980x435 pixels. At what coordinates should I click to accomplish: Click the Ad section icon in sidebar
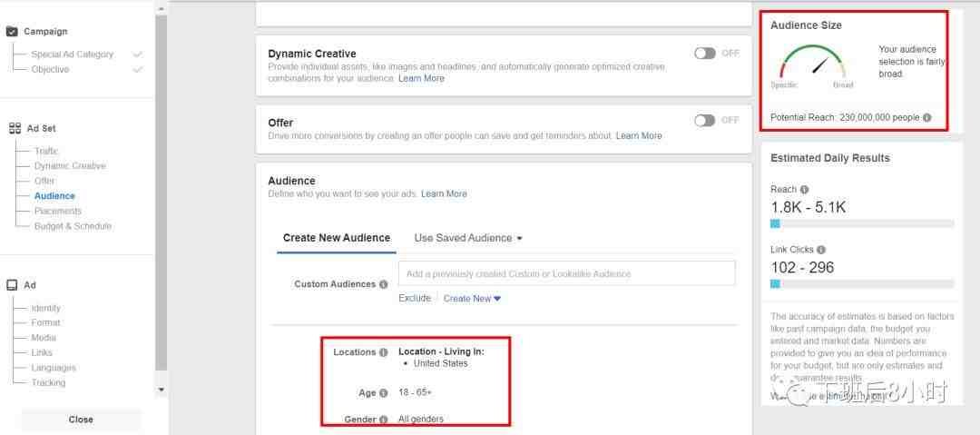pos(13,285)
